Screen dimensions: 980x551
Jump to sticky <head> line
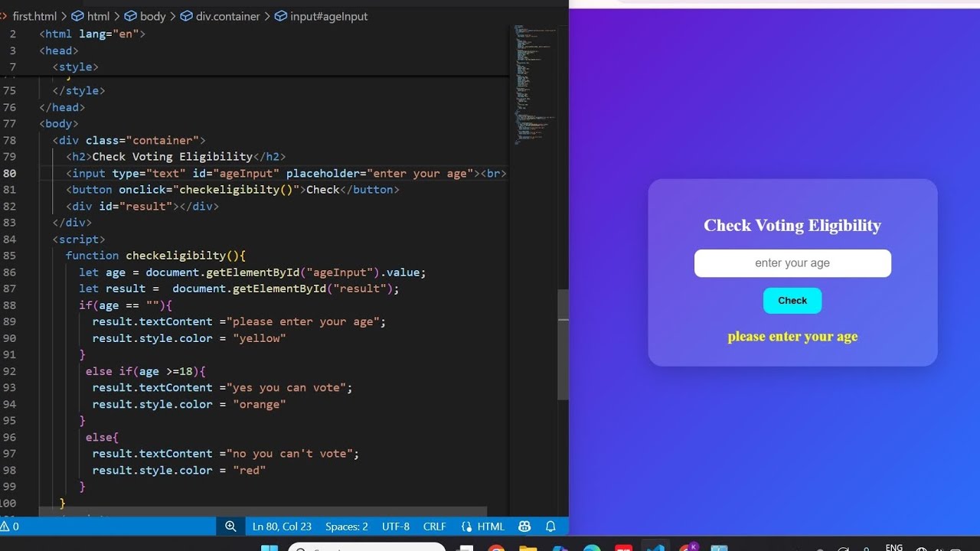click(x=59, y=51)
